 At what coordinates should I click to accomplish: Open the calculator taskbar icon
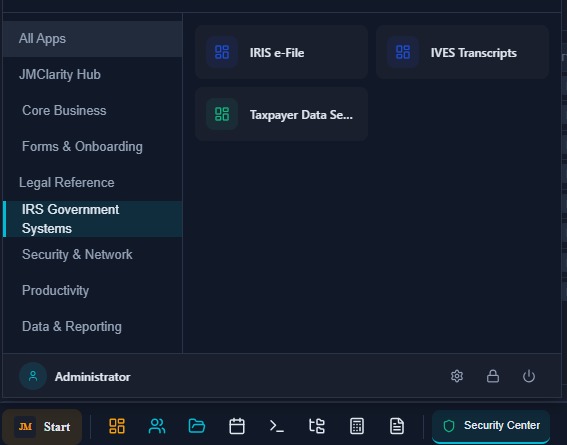[357, 426]
